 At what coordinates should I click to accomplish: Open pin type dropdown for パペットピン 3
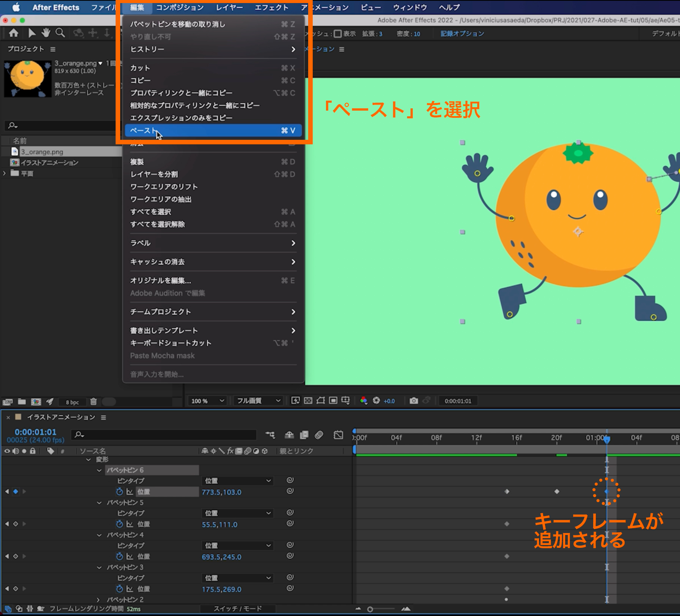(x=237, y=578)
